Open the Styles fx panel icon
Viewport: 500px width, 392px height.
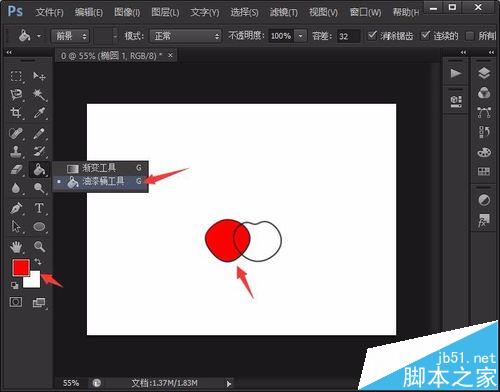[484, 220]
